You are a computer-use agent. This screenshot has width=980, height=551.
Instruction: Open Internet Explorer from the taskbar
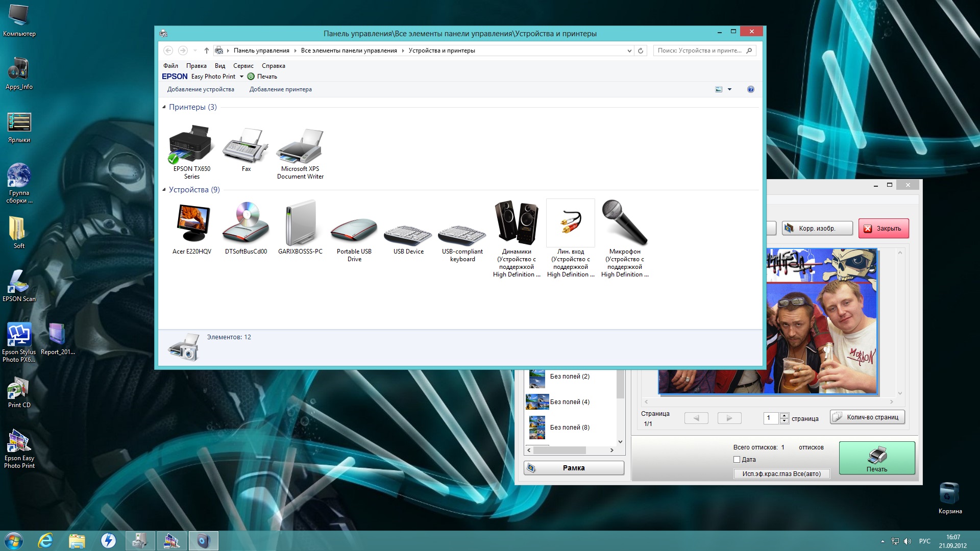tap(46, 541)
